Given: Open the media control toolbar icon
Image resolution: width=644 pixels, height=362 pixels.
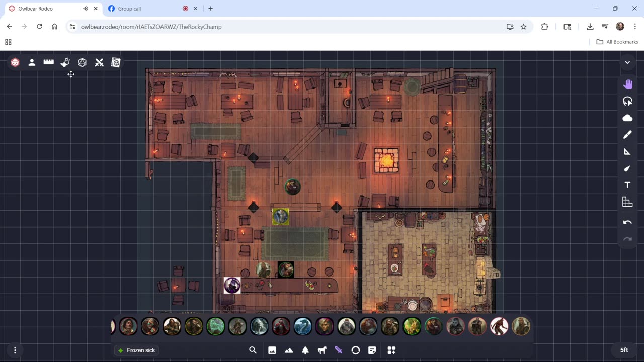Looking at the screenshot, I should click(605, 27).
